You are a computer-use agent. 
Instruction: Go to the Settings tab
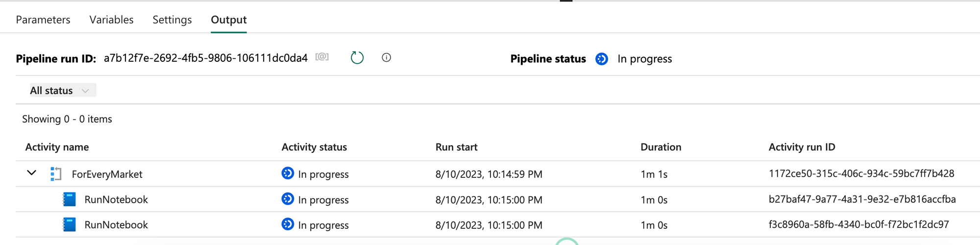172,20
